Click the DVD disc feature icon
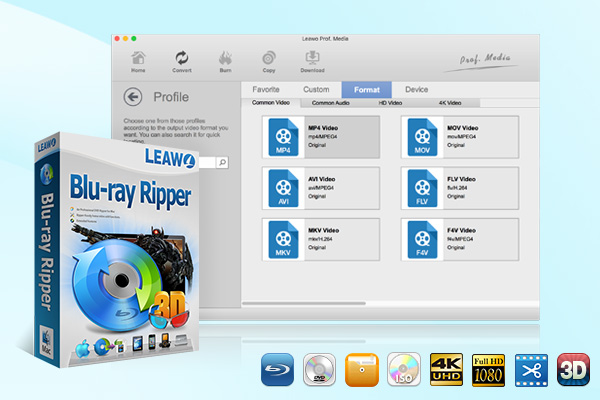Screen dimensions: 600x400 coord(320,369)
